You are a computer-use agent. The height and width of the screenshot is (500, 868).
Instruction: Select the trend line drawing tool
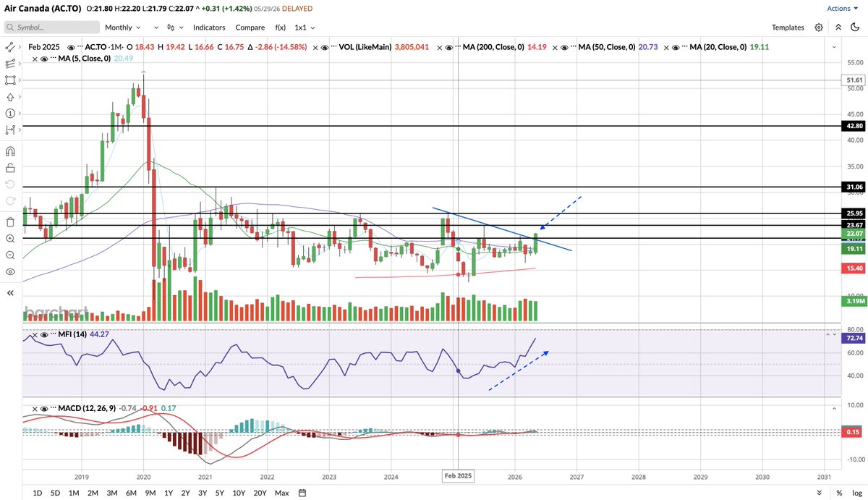[10, 46]
